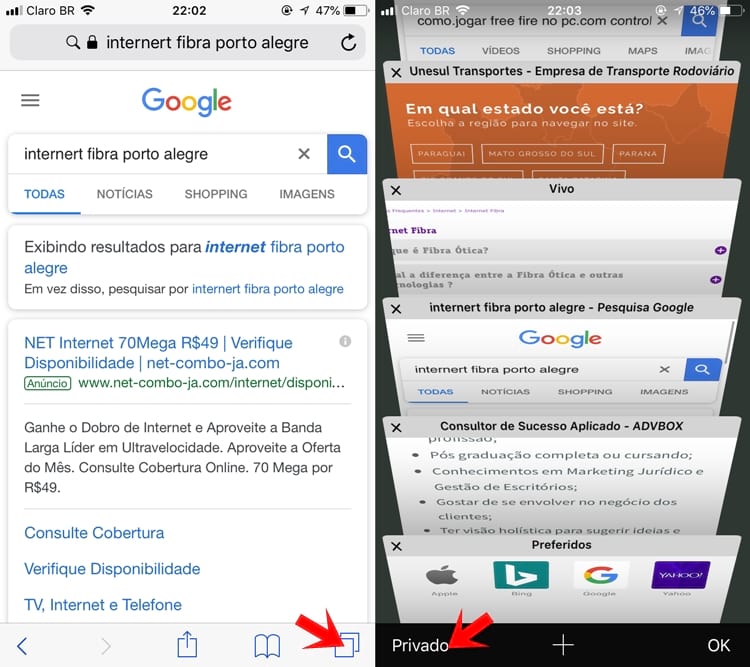
Task: Open the bookmarks book icon
Action: coord(267,646)
